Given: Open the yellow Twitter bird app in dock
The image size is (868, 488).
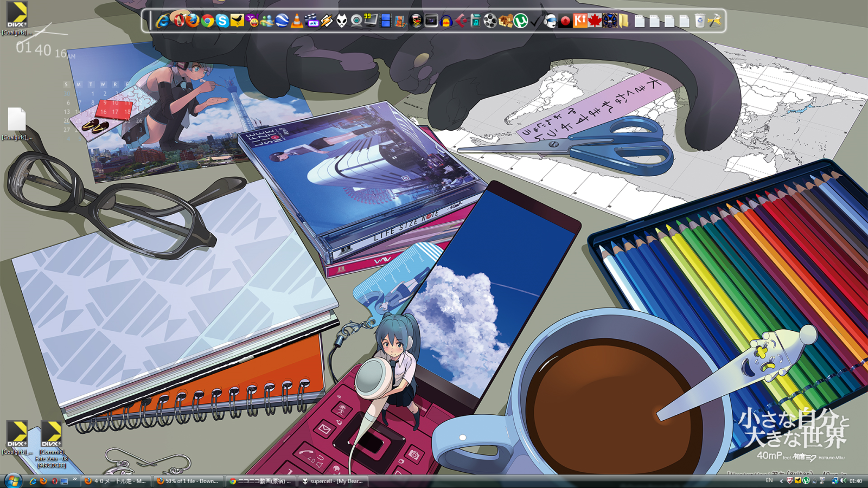Looking at the screenshot, I should click(237, 21).
